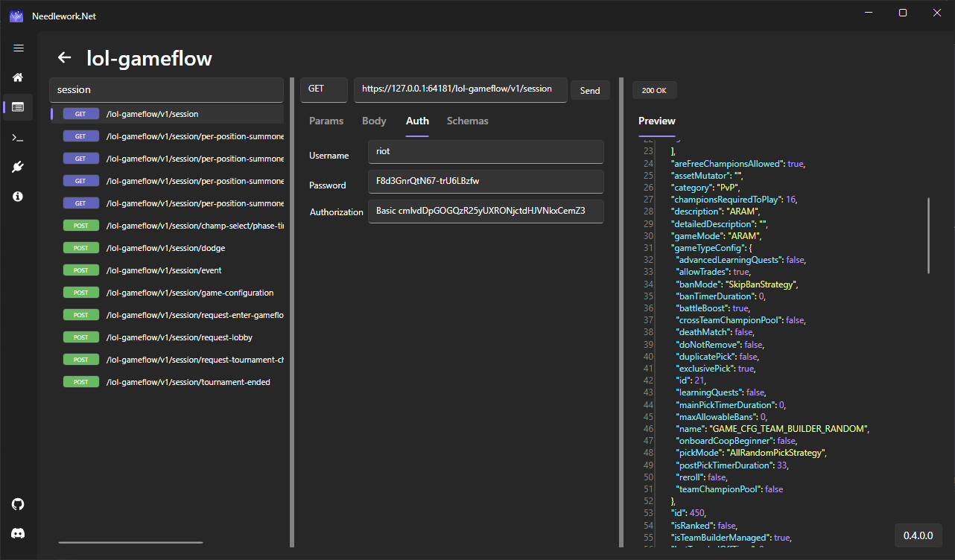The width and height of the screenshot is (955, 560).
Task: Open the GitHub link icon
Action: point(19,504)
